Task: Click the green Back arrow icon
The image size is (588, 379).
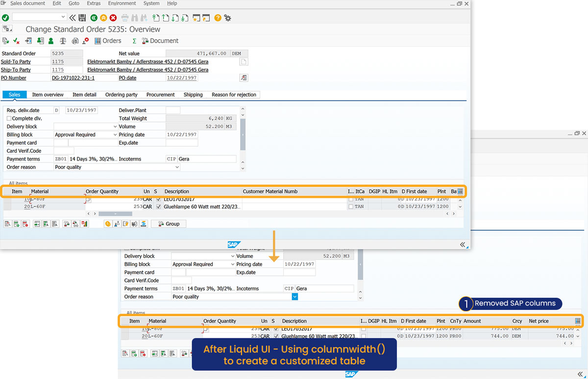Action: tap(94, 18)
